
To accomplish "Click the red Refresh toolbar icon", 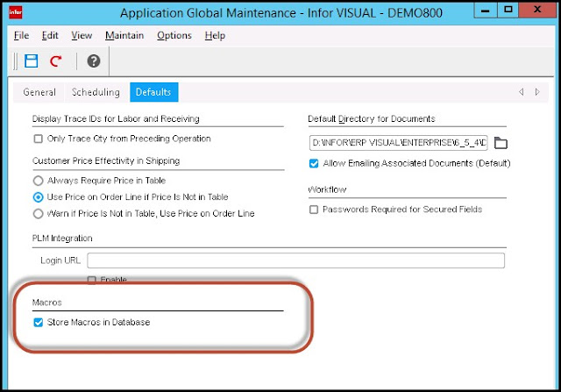I will coord(55,61).
